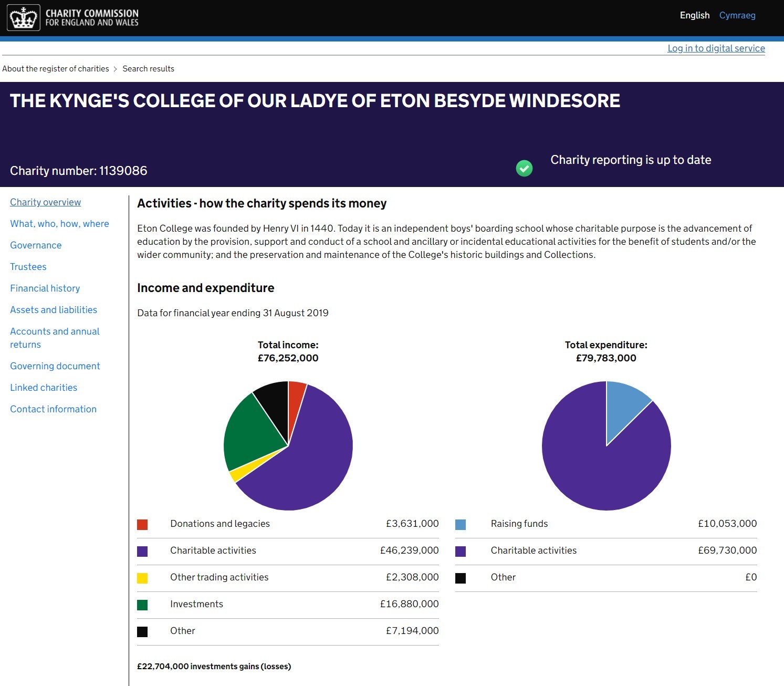
Task: Open Financial history section
Action: point(45,288)
